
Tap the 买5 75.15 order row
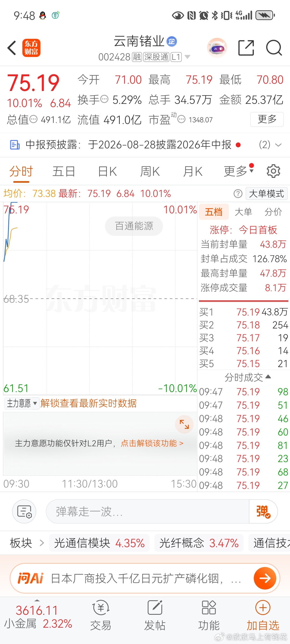[244, 363]
